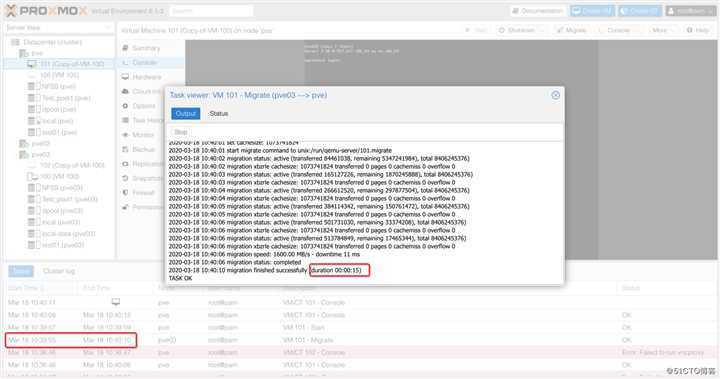Image resolution: width=720 pixels, height=379 pixels.
Task: Click the 'start migrate command' log line
Action: click(280, 150)
